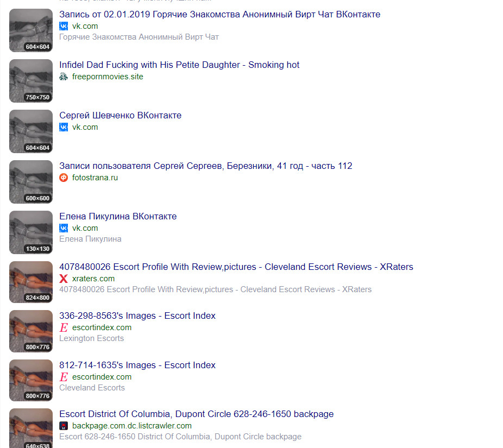The width and height of the screenshot is (503, 448).
Task: Click the 'Lexington Escorts' description text
Action: (91, 338)
